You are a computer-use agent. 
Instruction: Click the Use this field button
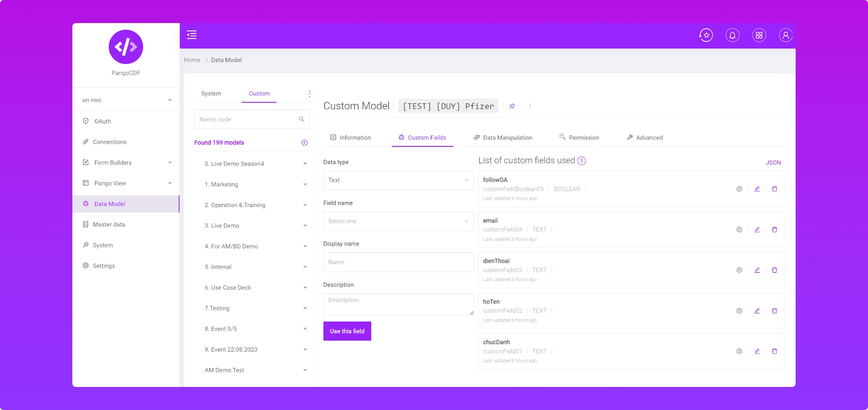347,331
